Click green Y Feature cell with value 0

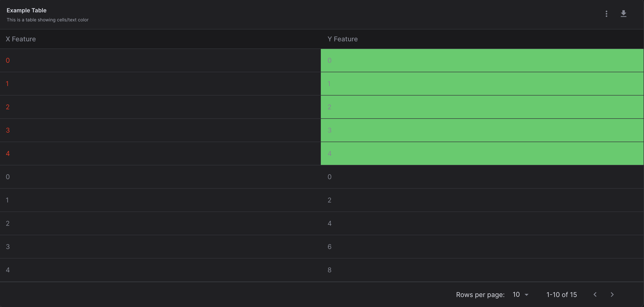tap(482, 60)
